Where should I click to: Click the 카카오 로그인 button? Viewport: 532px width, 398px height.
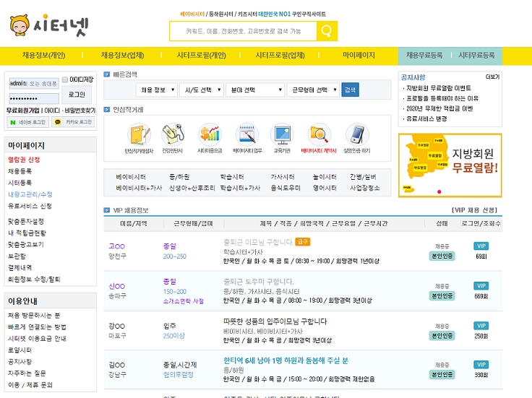[73, 122]
